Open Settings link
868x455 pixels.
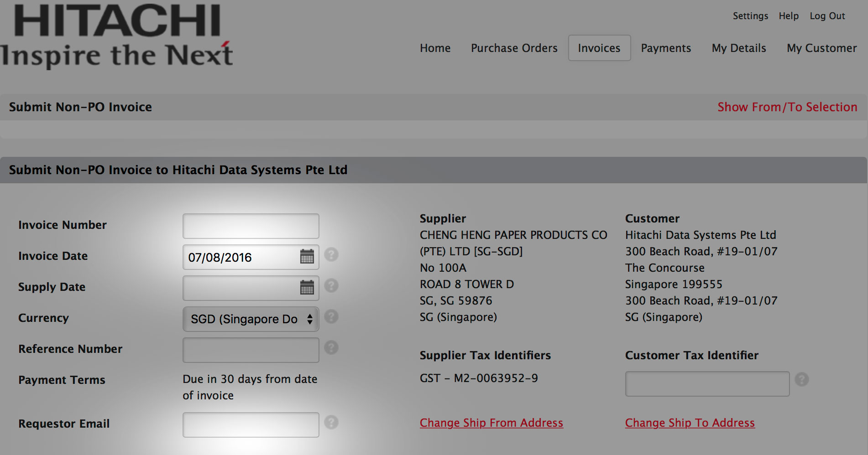pos(750,16)
